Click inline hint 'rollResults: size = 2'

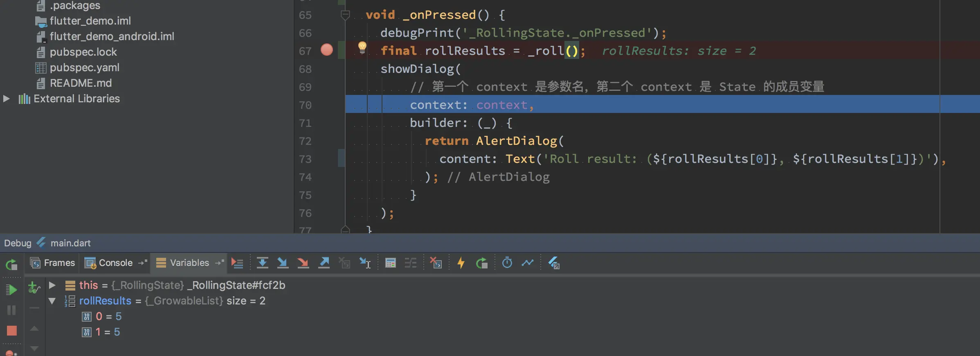pos(679,51)
